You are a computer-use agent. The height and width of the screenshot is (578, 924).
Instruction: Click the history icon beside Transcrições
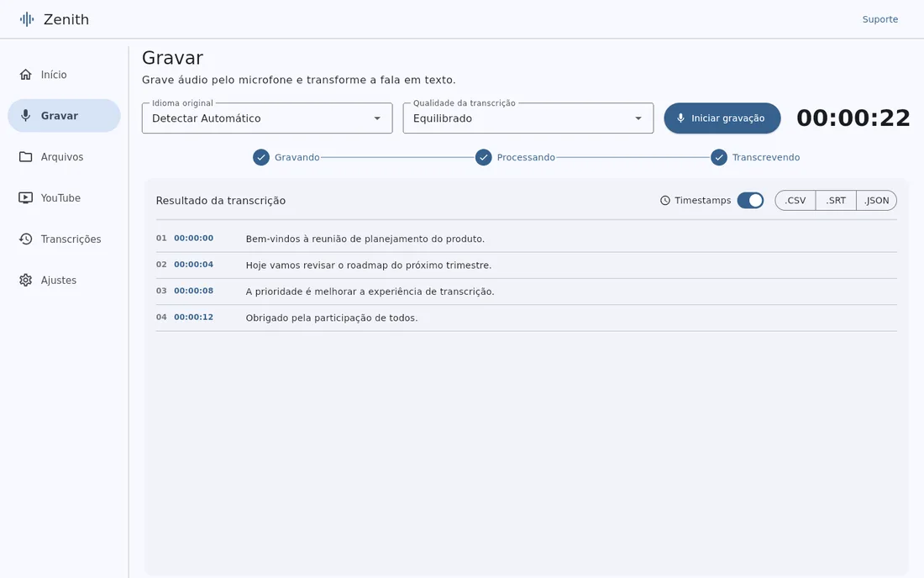click(25, 239)
